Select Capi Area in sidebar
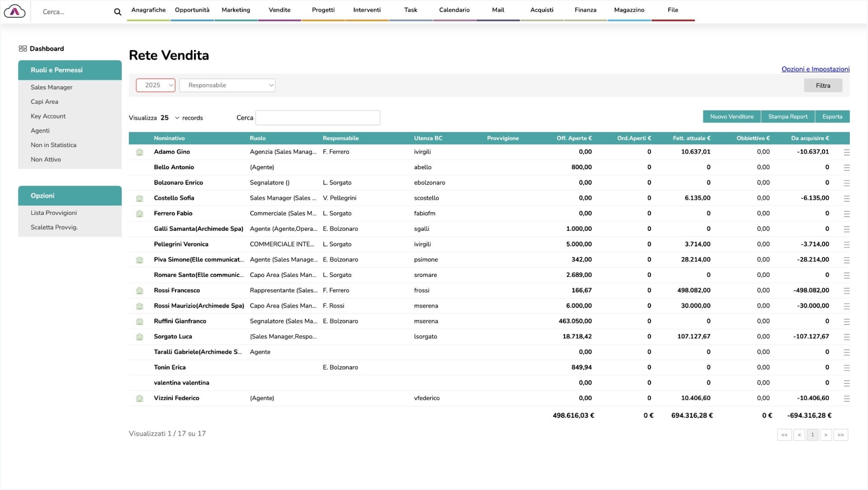Screen dimensions: 868x490 [x=44, y=102]
